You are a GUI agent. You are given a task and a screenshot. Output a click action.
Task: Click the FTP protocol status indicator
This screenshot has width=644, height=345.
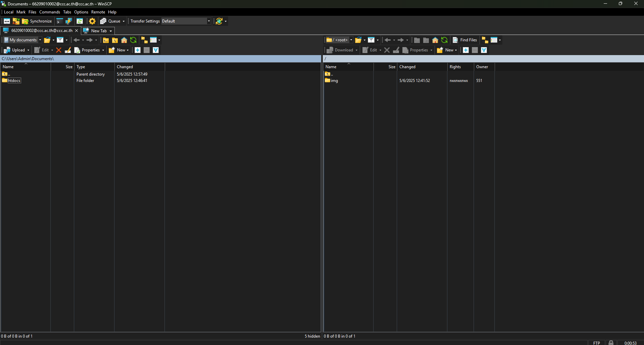596,343
